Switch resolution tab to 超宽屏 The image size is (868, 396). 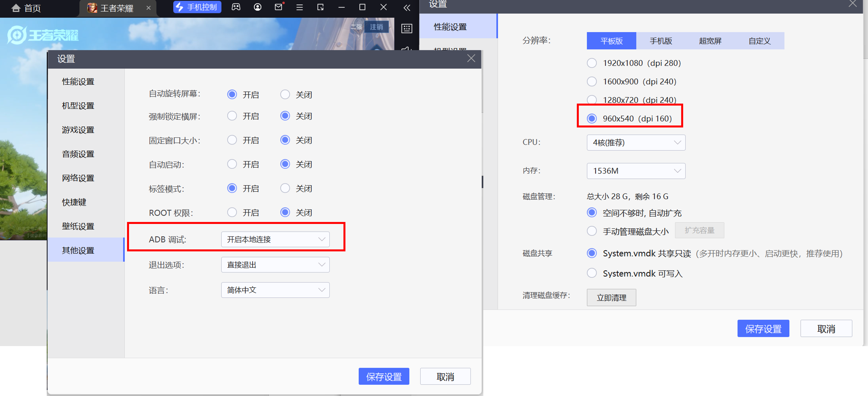point(710,41)
